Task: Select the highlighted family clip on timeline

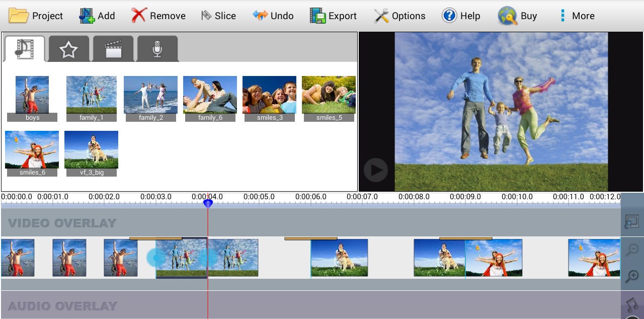Action: point(182,258)
